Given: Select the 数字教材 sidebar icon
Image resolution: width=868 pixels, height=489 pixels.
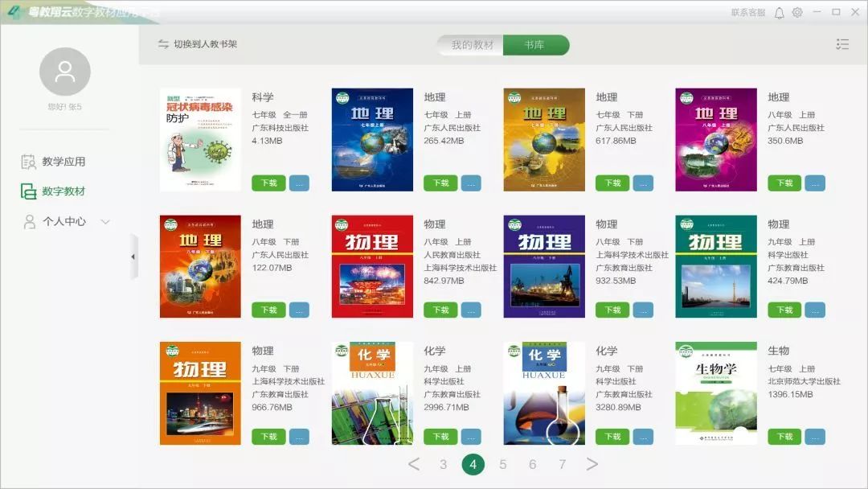Looking at the screenshot, I should [x=27, y=191].
